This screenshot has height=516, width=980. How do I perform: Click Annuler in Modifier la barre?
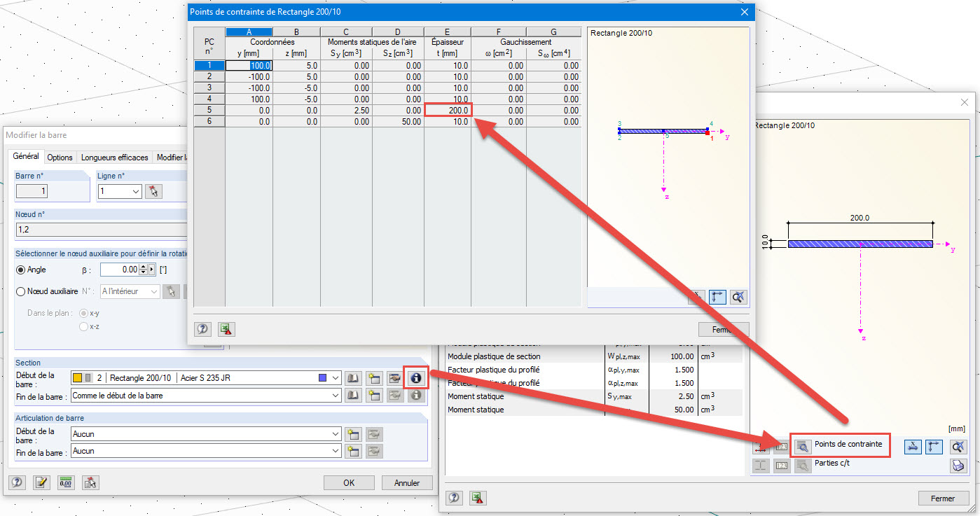pyautogui.click(x=407, y=482)
